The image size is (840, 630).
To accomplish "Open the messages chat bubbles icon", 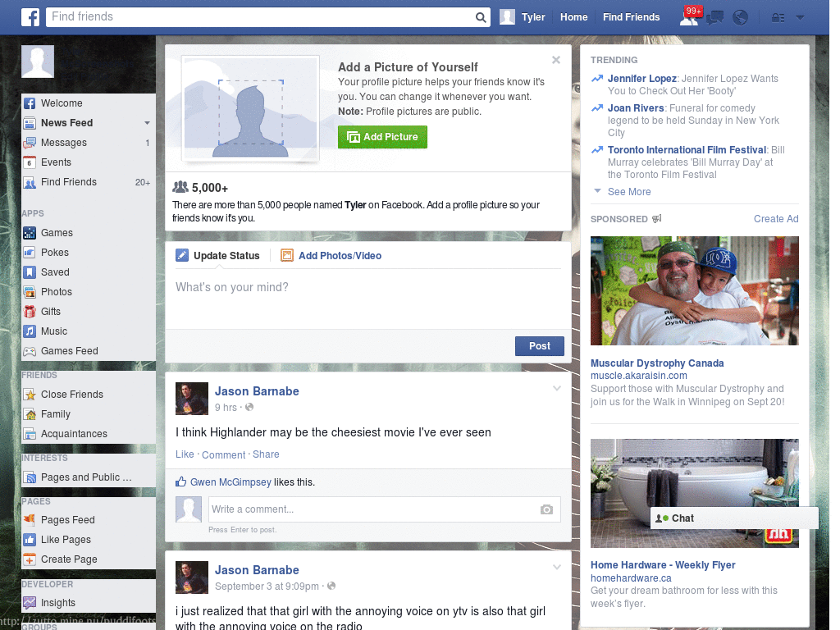I will pyautogui.click(x=714, y=18).
